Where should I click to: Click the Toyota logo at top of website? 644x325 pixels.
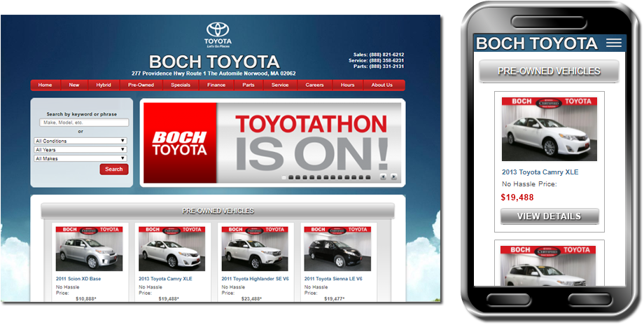tap(218, 34)
